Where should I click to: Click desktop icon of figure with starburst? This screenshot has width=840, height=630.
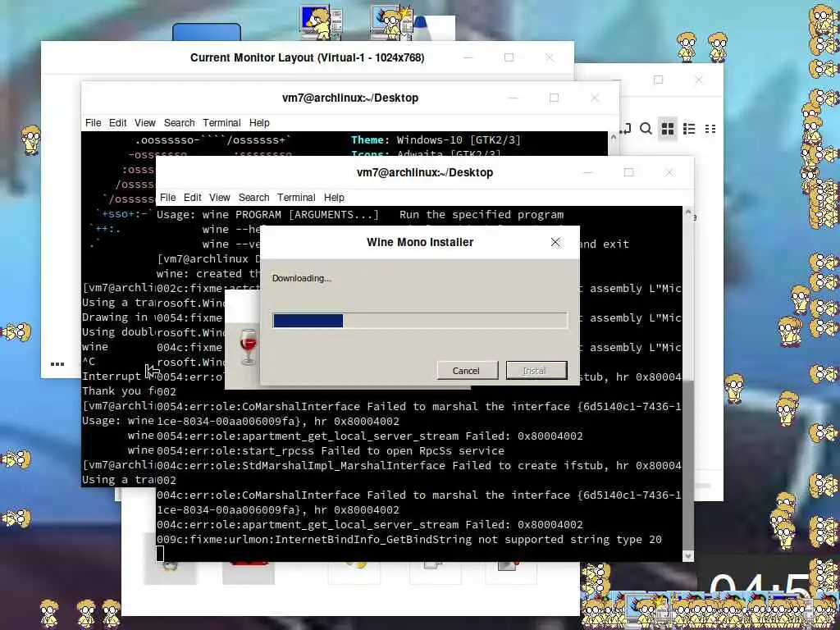click(x=391, y=22)
